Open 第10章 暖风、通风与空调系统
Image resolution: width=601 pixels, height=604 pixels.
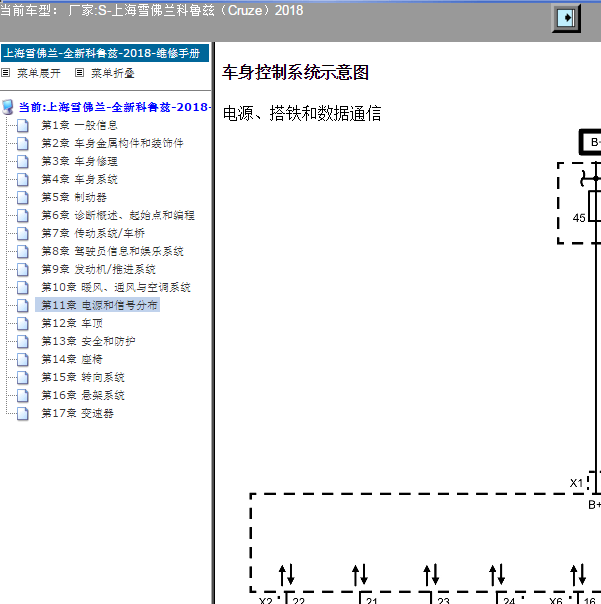click(x=116, y=287)
